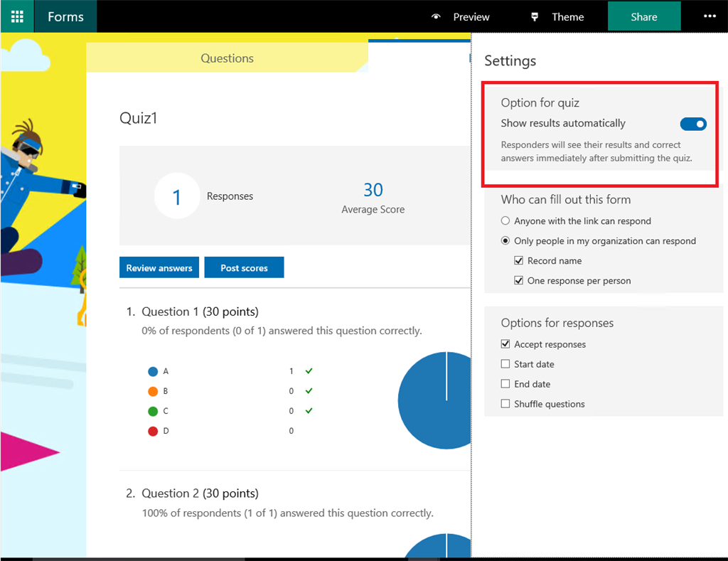Viewport: 728px width, 561px height.
Task: Click '100% of respondents' result text
Action: [287, 513]
